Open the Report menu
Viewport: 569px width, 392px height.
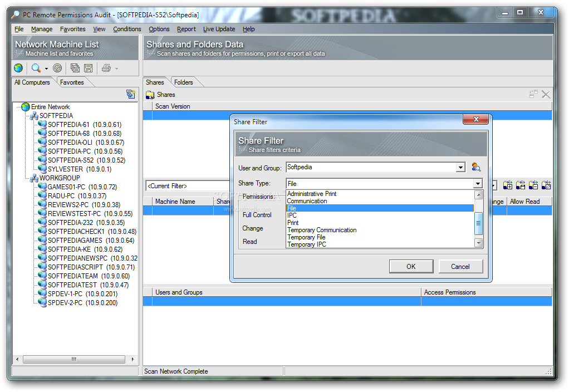point(186,29)
